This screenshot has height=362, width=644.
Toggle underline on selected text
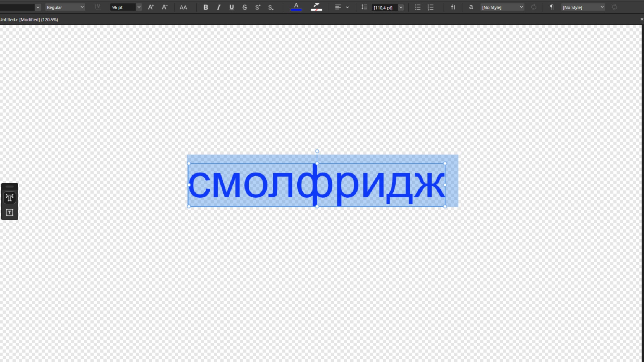[x=231, y=7]
